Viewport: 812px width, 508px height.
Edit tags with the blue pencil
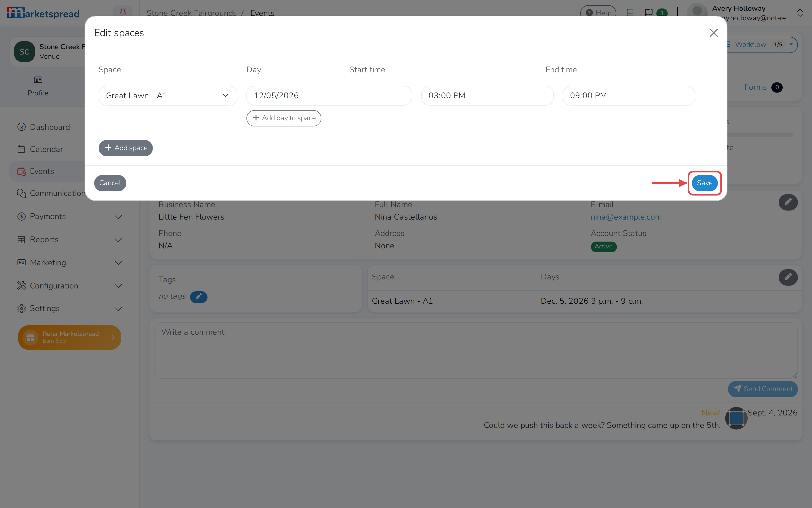(x=199, y=297)
